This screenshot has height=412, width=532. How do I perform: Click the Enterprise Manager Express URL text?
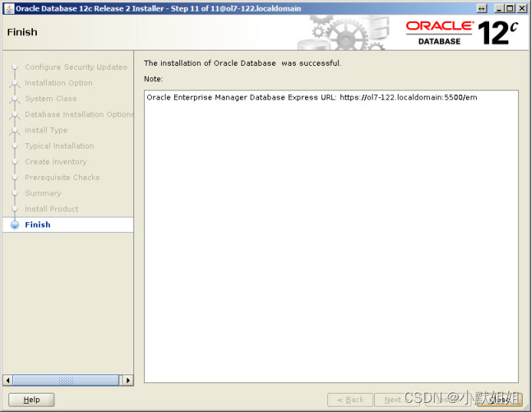[312, 97]
